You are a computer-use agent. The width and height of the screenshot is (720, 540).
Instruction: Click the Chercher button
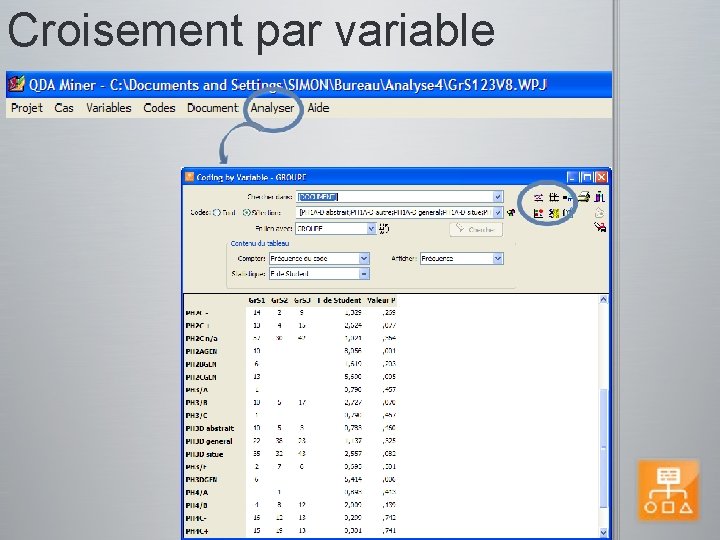click(476, 229)
